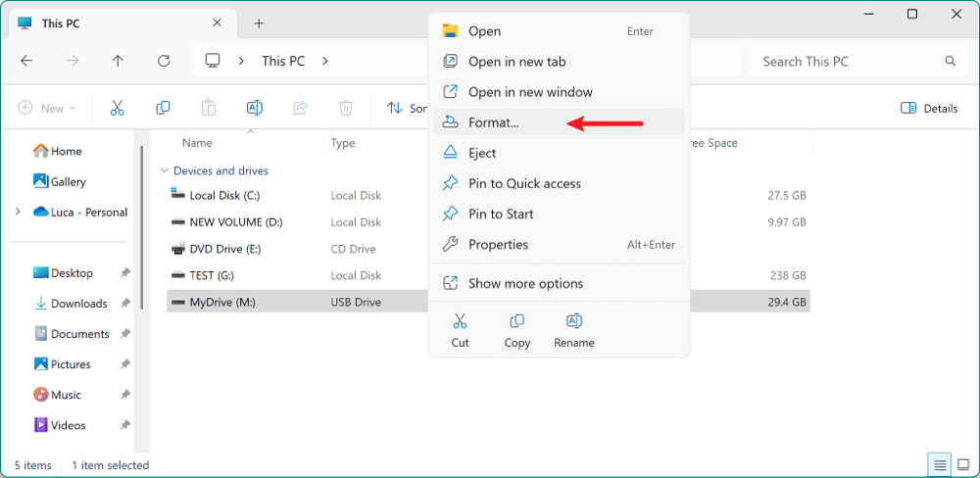
Task: Select Pin to Start
Action: (x=559, y=214)
